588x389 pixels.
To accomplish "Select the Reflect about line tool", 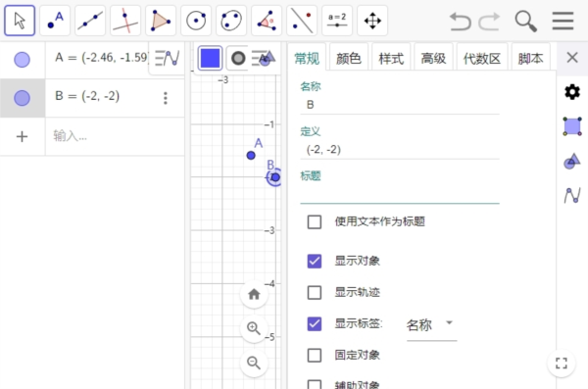I will (302, 21).
